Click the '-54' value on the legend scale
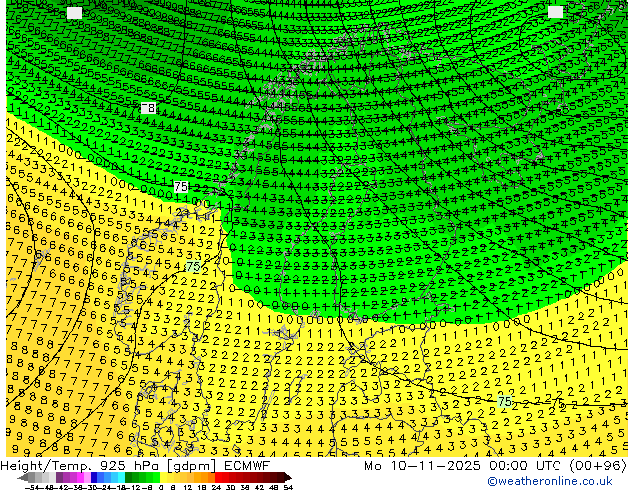The height and width of the screenshot is (490, 634). (x=32, y=487)
